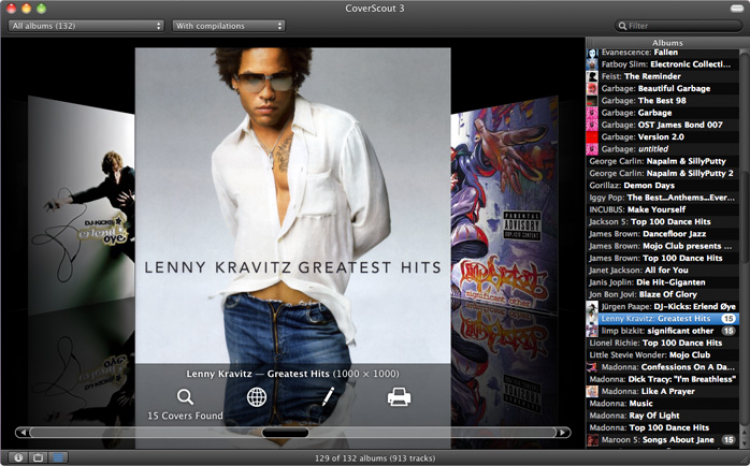Screen dimensions: 750x466
Task: Click the Albums column header
Action: point(667,43)
